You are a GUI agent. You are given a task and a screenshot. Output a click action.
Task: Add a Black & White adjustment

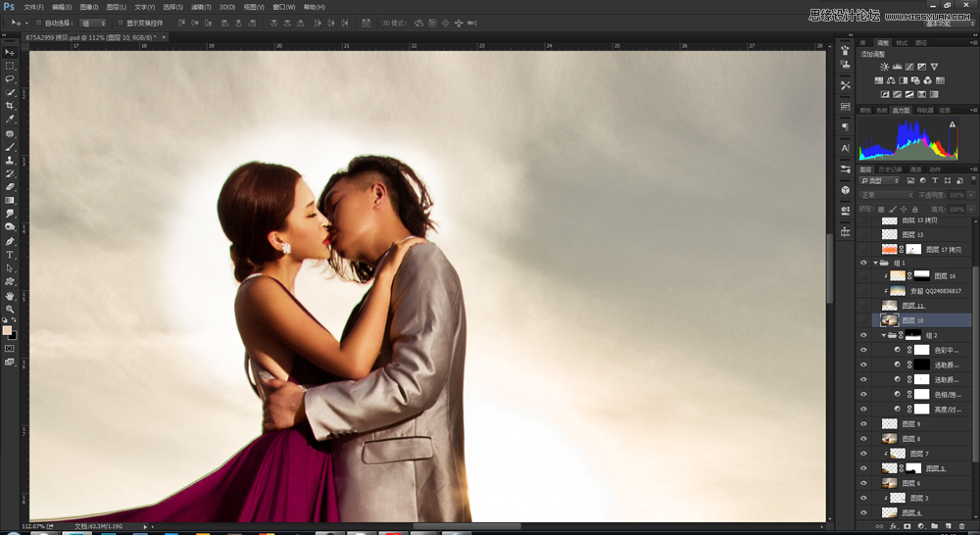[904, 80]
